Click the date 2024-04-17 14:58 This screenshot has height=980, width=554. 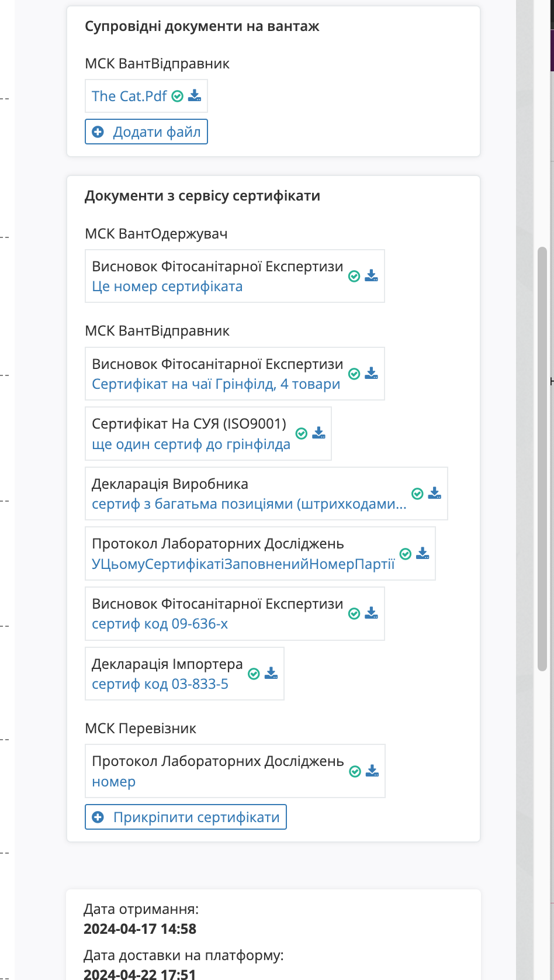coord(140,929)
